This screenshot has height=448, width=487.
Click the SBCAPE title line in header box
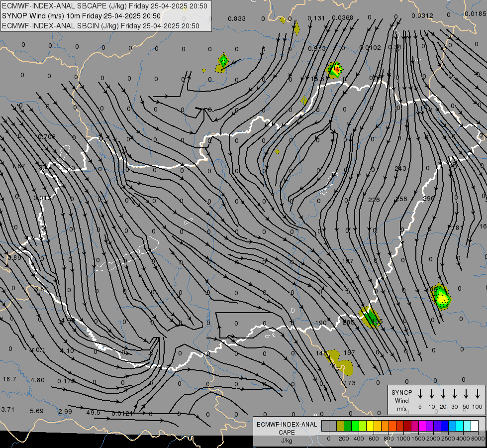click(x=104, y=6)
